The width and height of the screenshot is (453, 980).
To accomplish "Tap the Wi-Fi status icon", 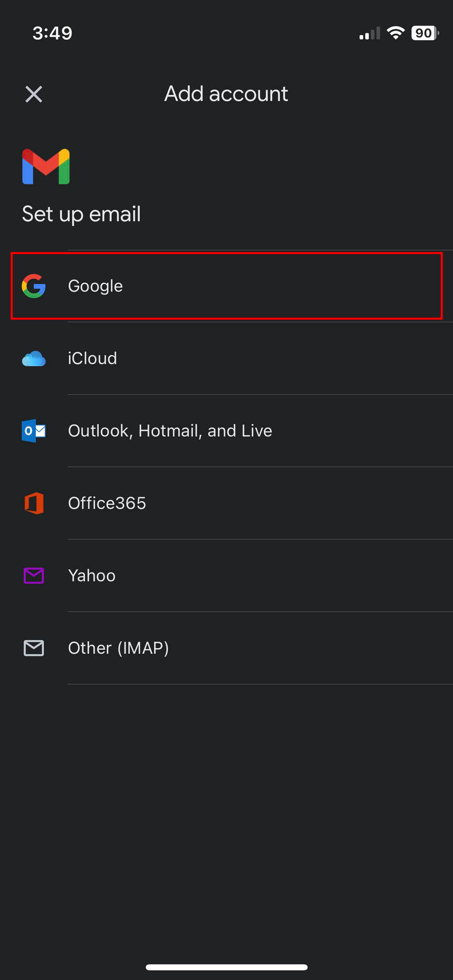I will 395,33.
